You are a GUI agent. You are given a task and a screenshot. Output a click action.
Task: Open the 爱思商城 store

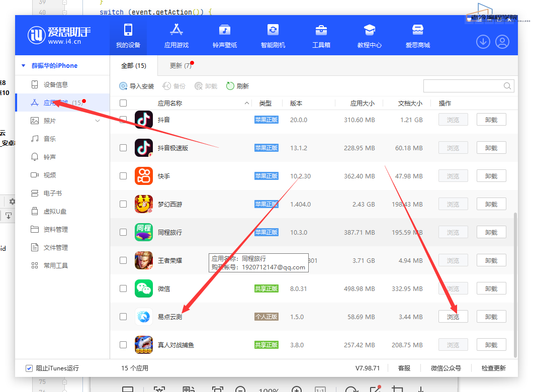click(x=418, y=36)
